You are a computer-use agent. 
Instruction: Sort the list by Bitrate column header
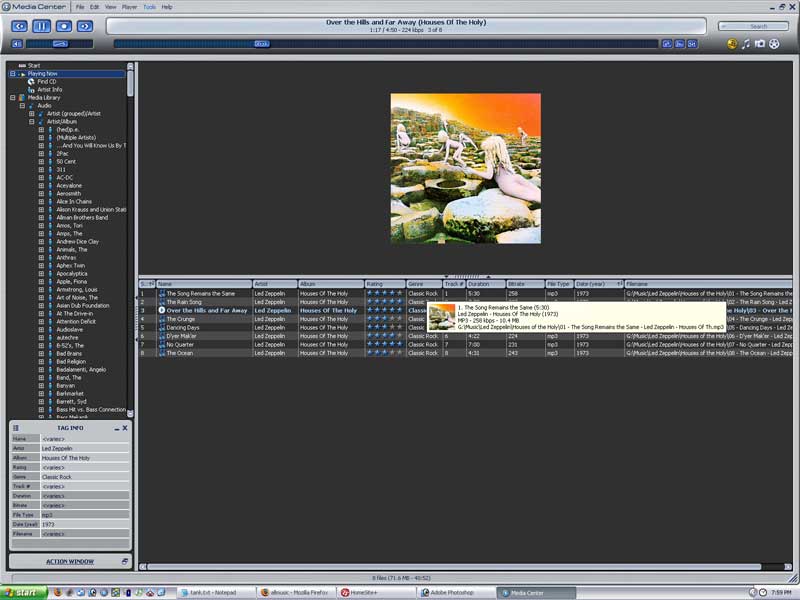click(x=525, y=284)
